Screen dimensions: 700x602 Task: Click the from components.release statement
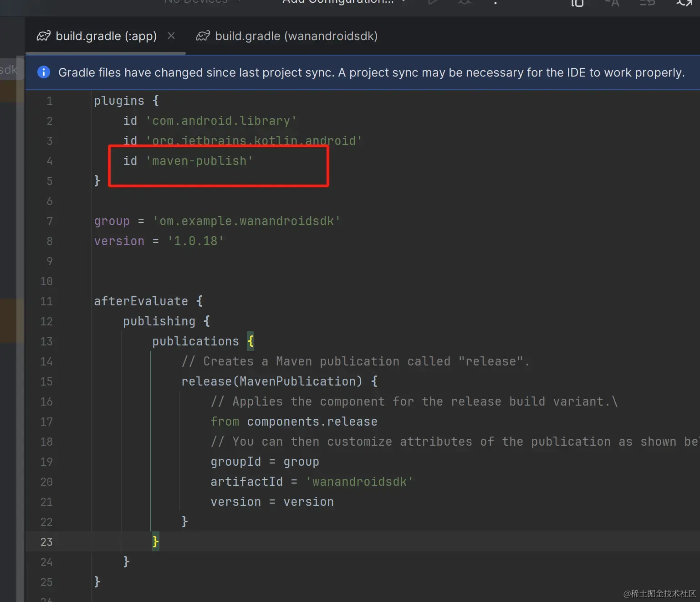pos(294,422)
